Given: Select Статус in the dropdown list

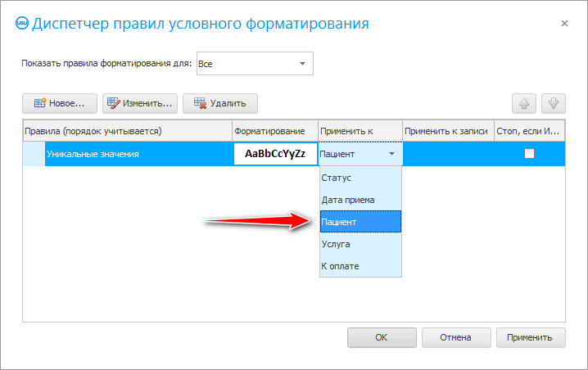Looking at the screenshot, I should click(360, 178).
